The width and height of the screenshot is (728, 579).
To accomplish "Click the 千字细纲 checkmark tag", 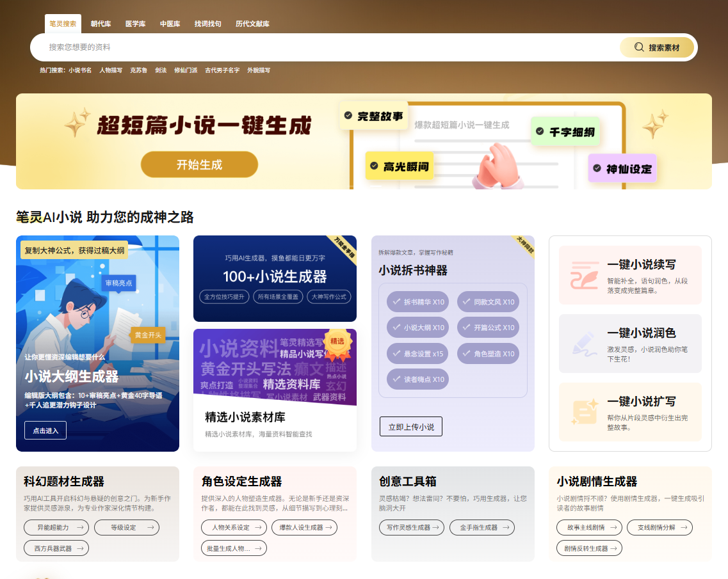I will point(565,132).
